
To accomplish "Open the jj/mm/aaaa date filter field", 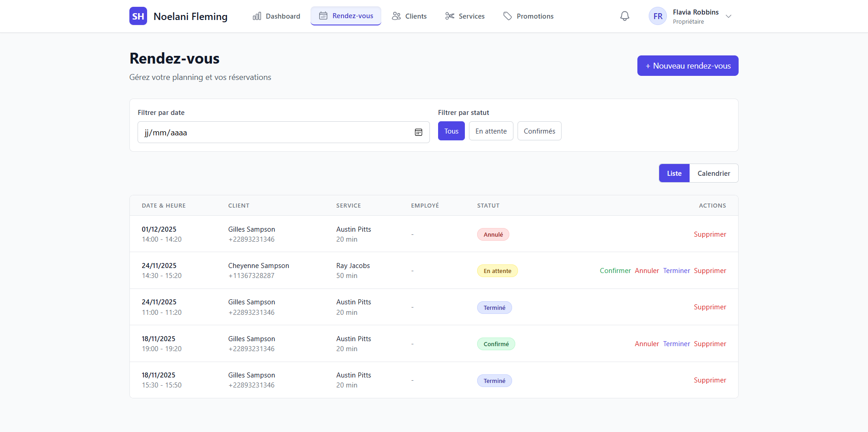I will click(x=272, y=132).
